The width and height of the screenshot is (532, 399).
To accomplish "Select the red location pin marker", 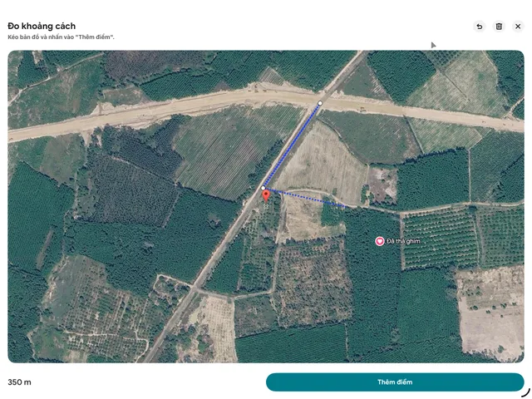I will point(266,196).
